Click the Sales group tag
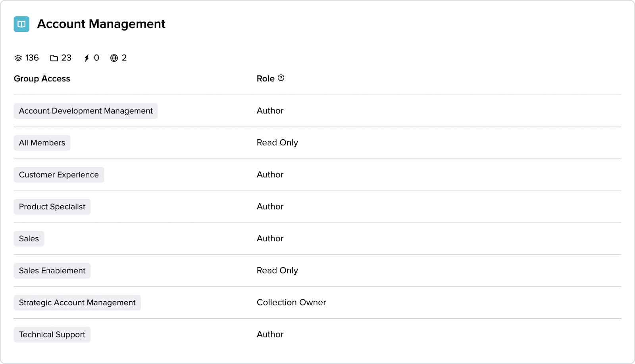Image resolution: width=635 pixels, height=364 pixels. coord(29,239)
